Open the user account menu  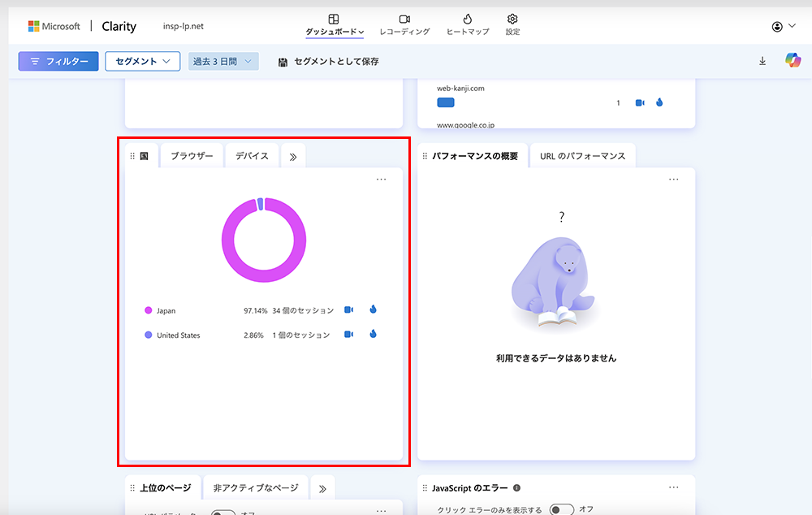[x=784, y=27]
